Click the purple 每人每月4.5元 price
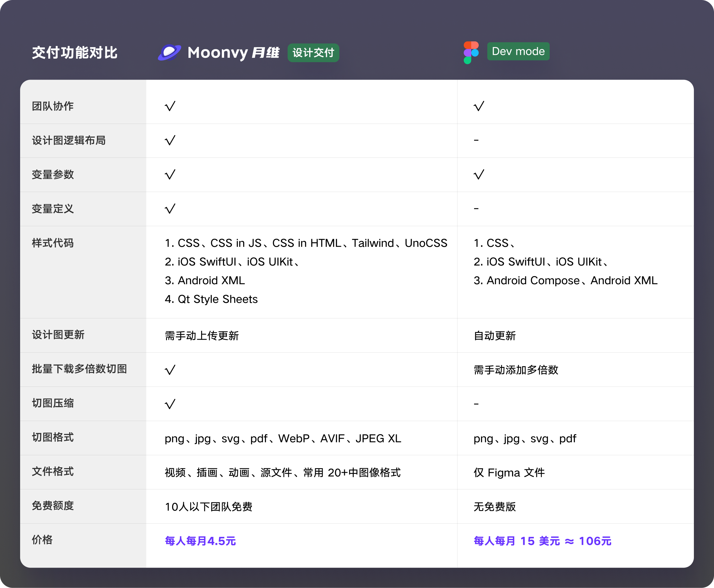This screenshot has width=714, height=588. point(201,541)
